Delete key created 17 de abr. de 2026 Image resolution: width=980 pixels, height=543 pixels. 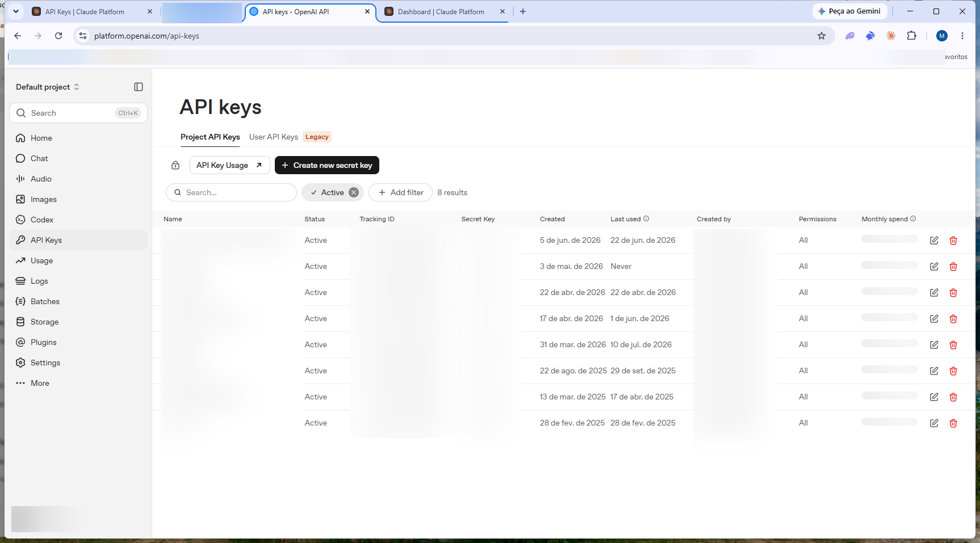coord(953,318)
